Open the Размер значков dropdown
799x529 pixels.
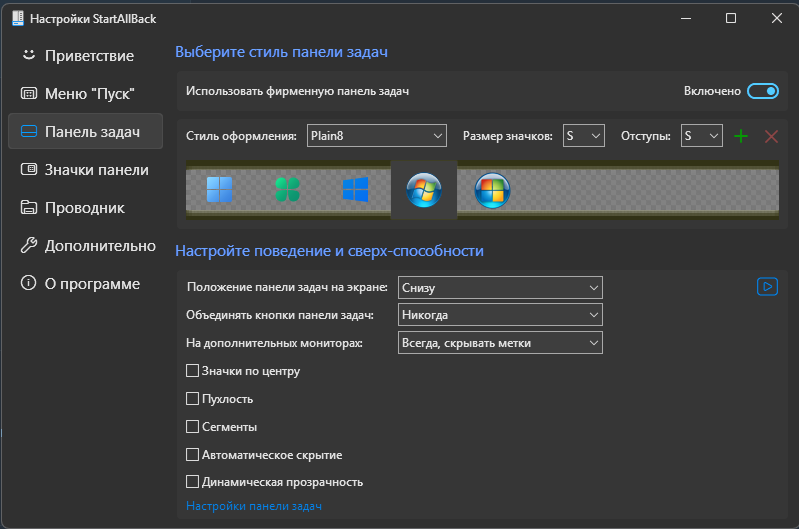tap(583, 136)
